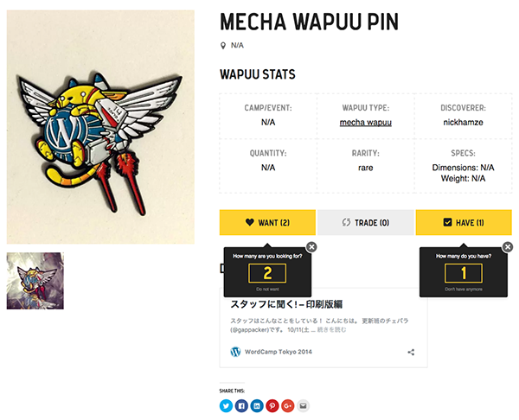Click the location pin icon under title
Screen dimensions: 519x420
pos(223,46)
